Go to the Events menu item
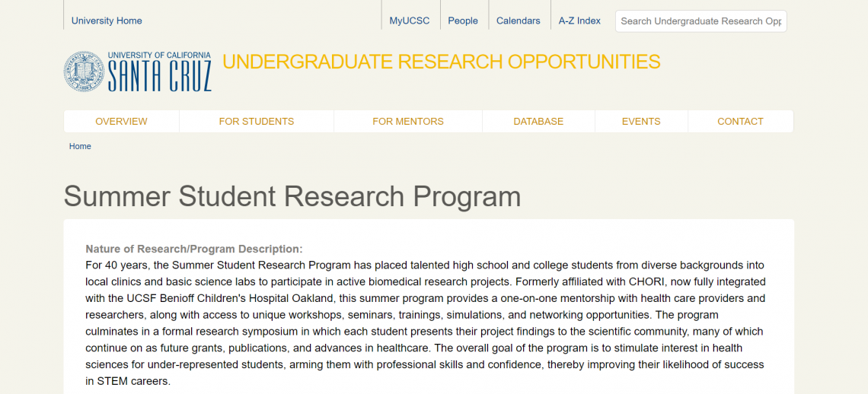Screen dimensions: 868x394 [x=641, y=121]
